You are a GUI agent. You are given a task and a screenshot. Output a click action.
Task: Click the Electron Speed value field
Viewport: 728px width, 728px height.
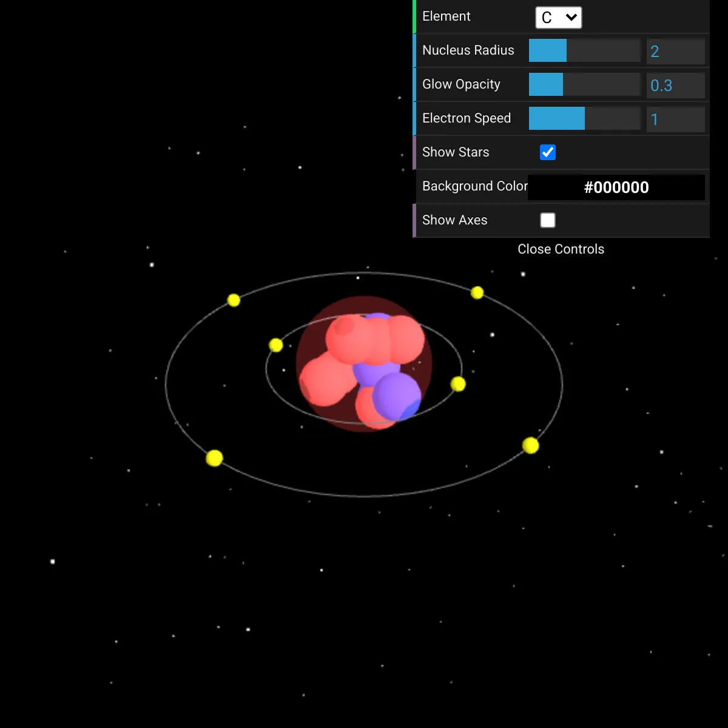675,120
